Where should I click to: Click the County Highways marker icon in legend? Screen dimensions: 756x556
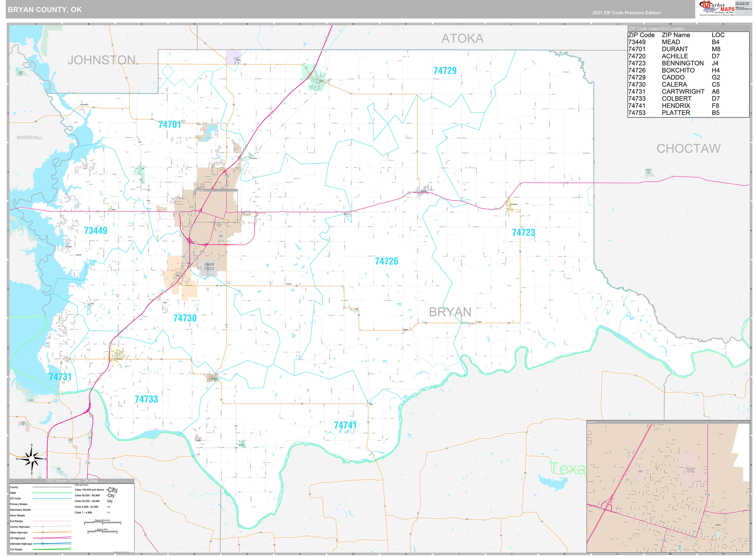[x=42, y=527]
